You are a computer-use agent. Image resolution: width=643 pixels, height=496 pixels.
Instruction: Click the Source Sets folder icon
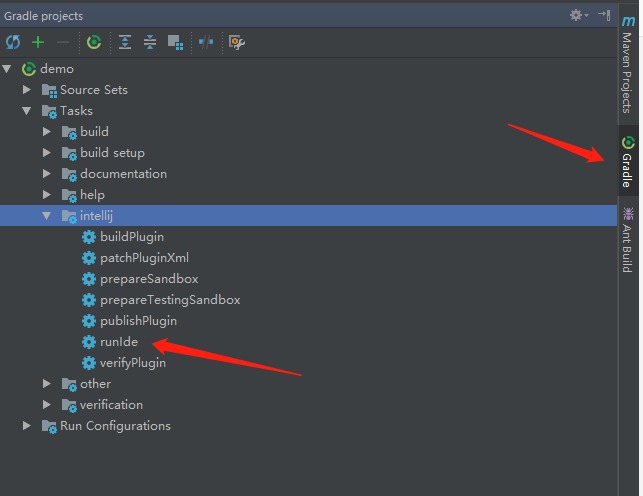tap(49, 91)
